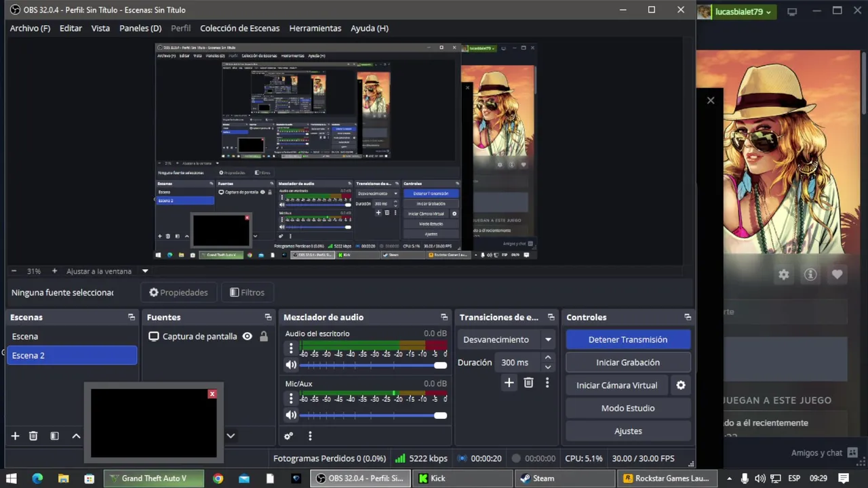868x488 pixels.
Task: Open Rockstar Games Launcher taskbar item
Action: pos(666,479)
